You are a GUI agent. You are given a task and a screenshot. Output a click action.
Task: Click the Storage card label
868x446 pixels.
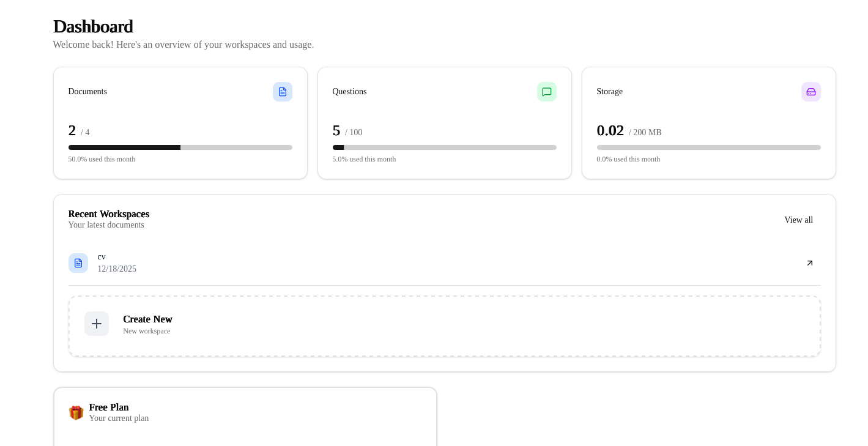pos(610,92)
